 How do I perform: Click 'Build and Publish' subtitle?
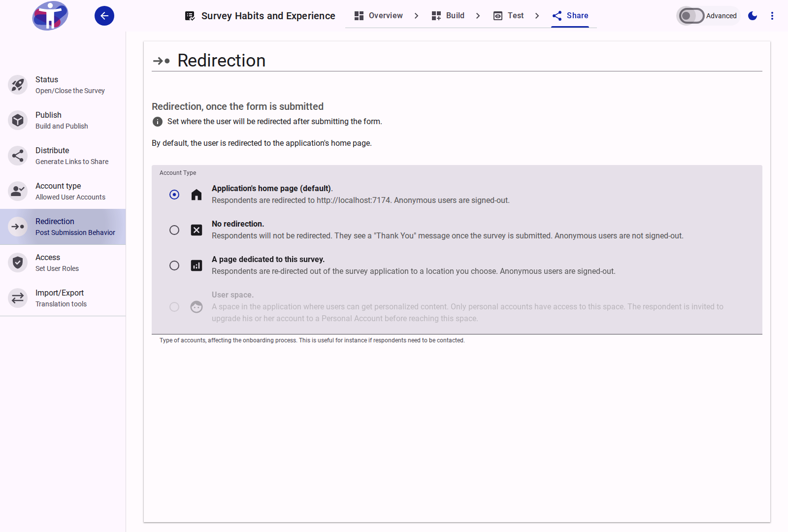(x=62, y=126)
